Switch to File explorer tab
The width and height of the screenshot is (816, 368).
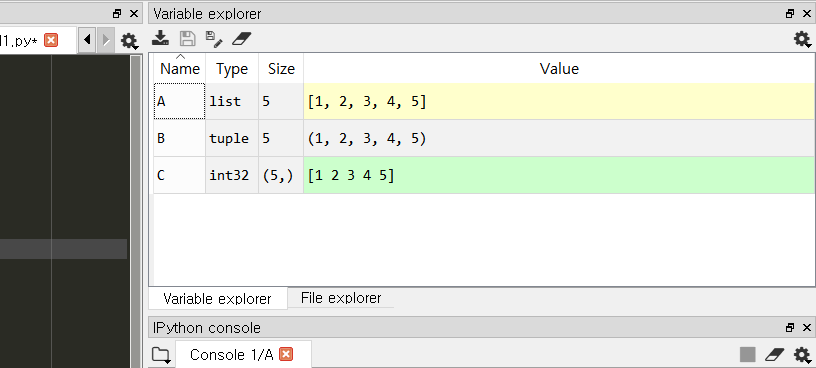[341, 298]
